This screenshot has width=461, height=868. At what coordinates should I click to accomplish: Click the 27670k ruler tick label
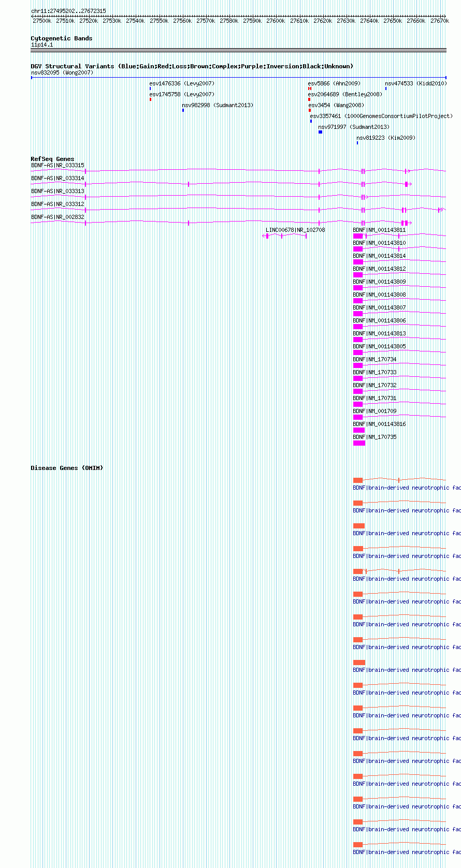tap(439, 21)
